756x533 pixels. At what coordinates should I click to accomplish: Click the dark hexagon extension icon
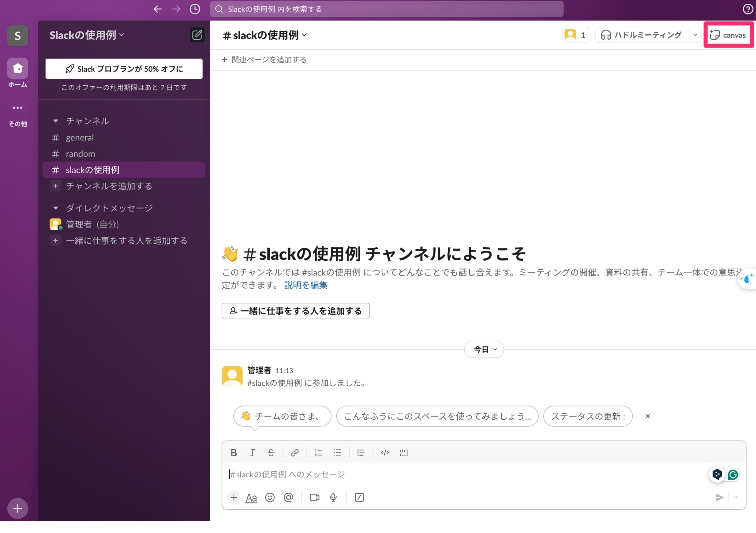717,474
